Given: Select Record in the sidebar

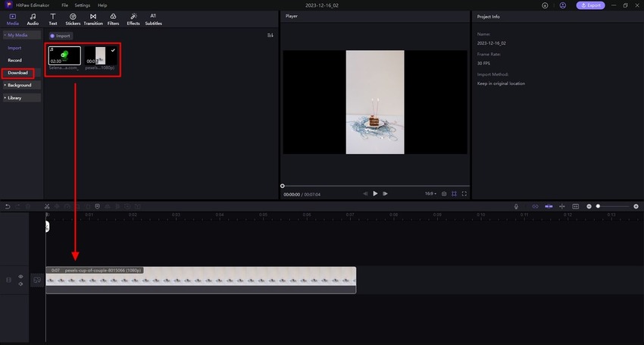Looking at the screenshot, I should tap(15, 60).
